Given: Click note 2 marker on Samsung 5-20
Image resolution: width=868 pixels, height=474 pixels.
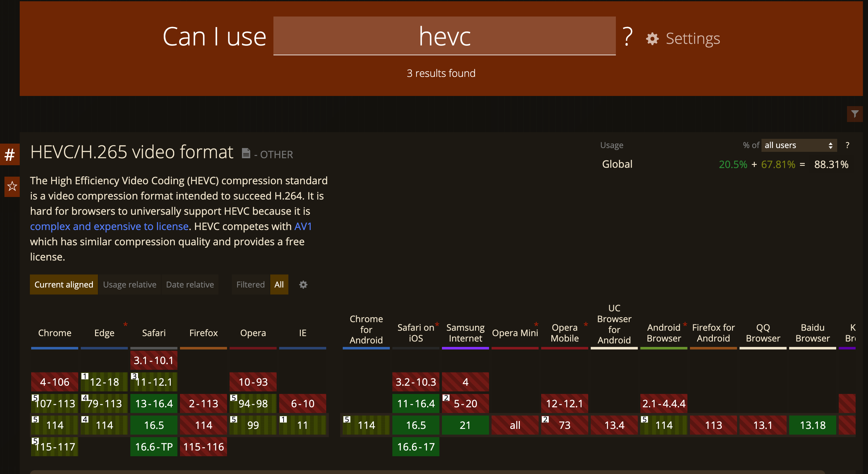Looking at the screenshot, I should pyautogui.click(x=446, y=397).
